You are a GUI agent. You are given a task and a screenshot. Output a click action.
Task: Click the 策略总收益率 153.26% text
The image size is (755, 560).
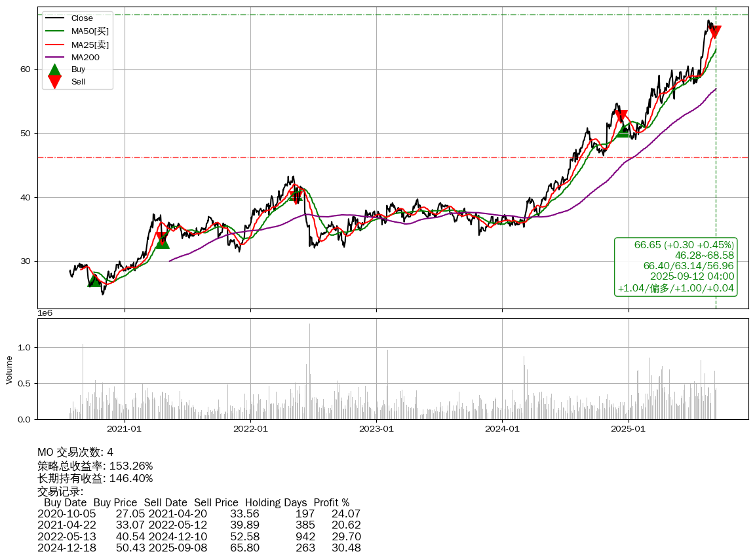click(95, 466)
